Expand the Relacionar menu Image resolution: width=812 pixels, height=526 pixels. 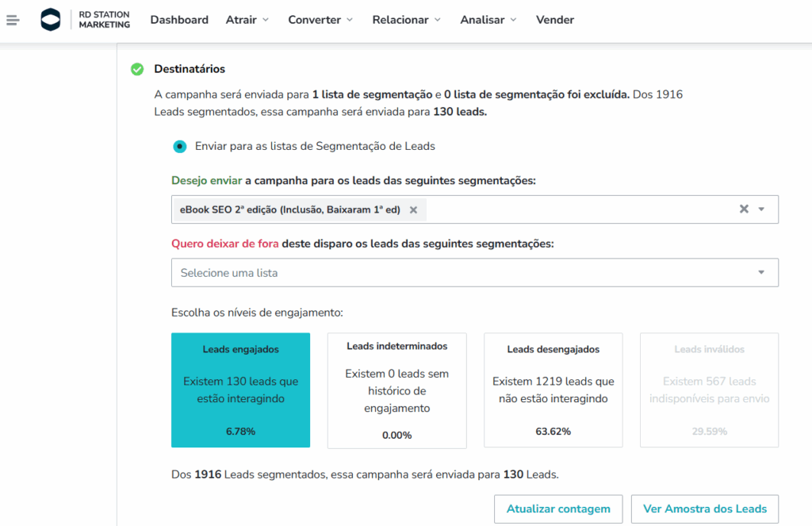406,20
